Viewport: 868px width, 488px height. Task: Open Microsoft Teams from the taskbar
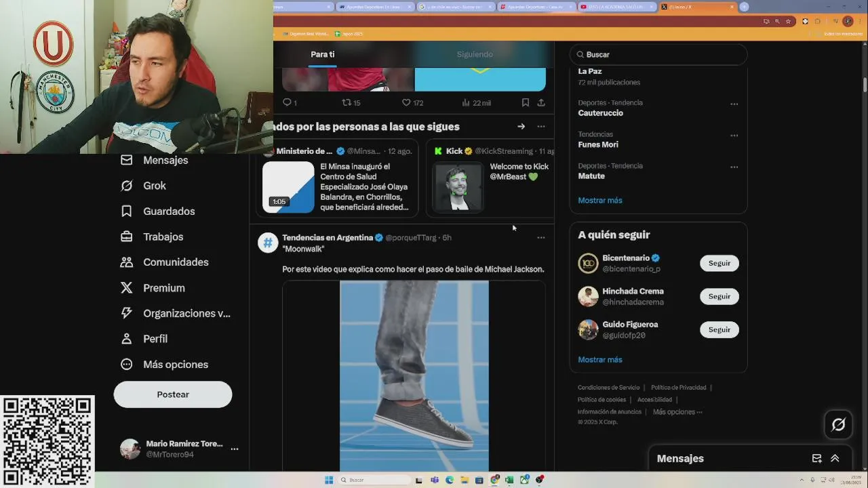(435, 480)
